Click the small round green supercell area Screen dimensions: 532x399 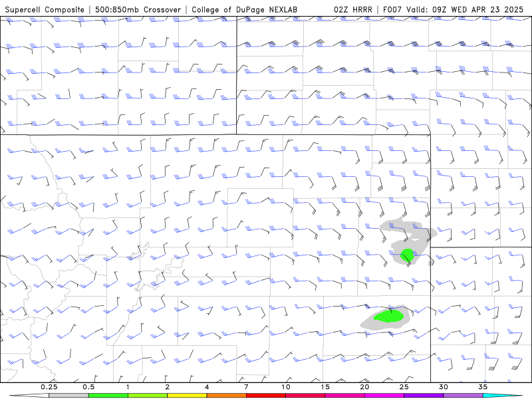(x=407, y=255)
